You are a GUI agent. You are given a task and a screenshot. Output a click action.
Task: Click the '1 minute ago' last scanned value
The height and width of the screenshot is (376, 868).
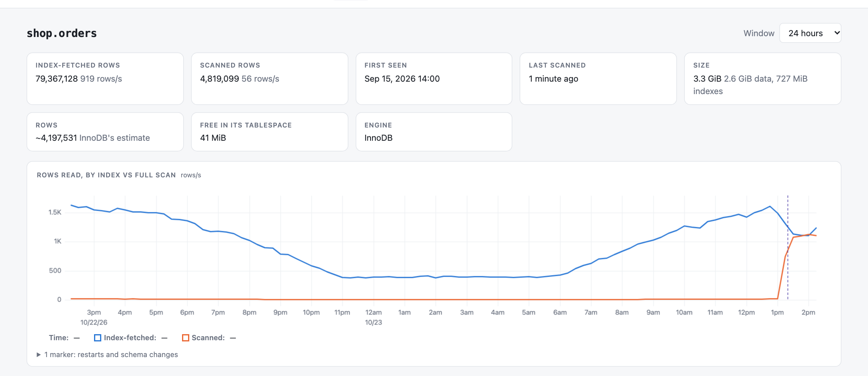coord(553,79)
